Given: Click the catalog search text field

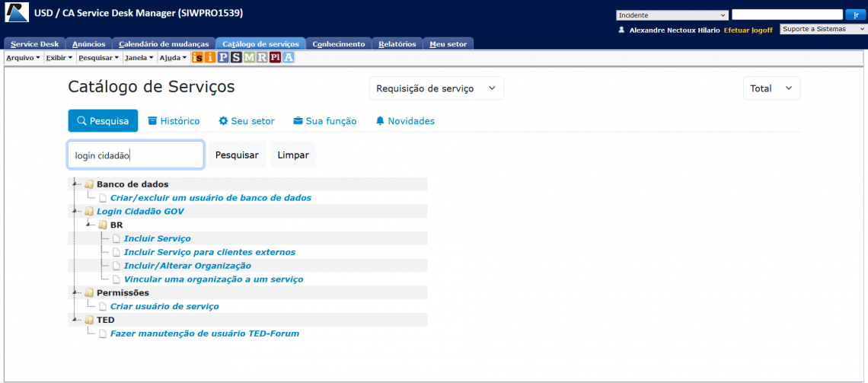Looking at the screenshot, I should 136,155.
